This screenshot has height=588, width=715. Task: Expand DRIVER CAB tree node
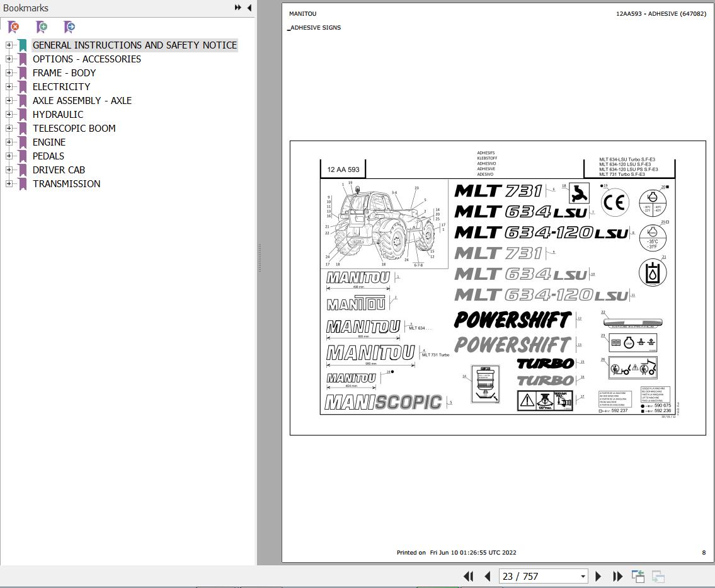coord(9,170)
